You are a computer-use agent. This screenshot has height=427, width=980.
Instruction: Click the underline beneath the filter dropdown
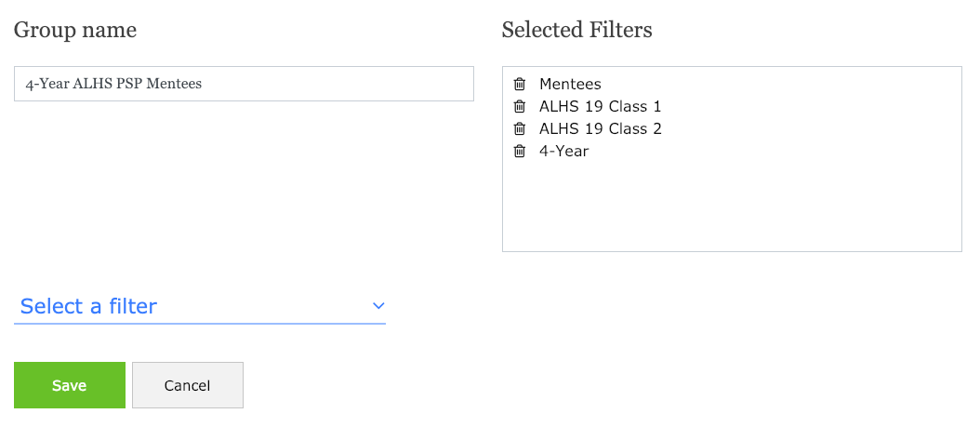click(x=200, y=324)
